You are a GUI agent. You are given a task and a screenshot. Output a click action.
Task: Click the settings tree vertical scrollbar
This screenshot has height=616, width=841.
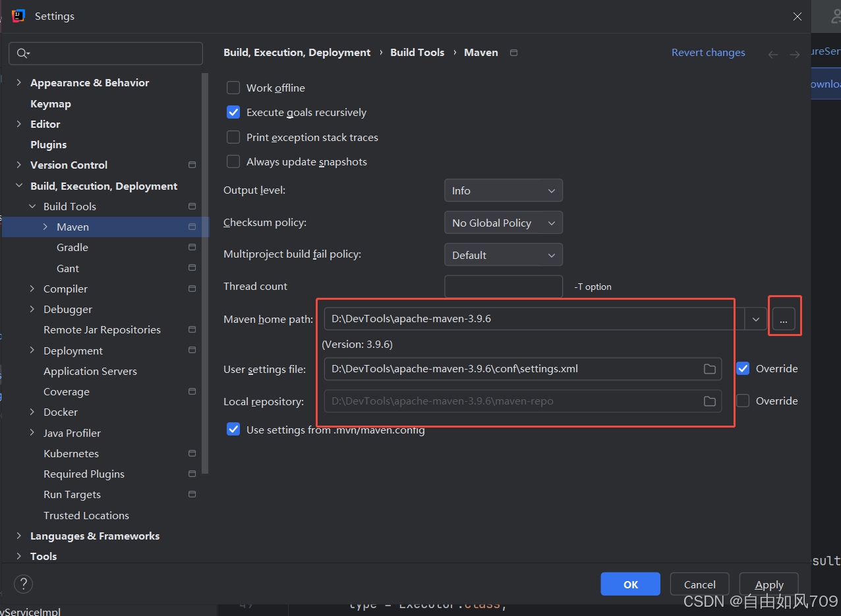click(x=206, y=273)
